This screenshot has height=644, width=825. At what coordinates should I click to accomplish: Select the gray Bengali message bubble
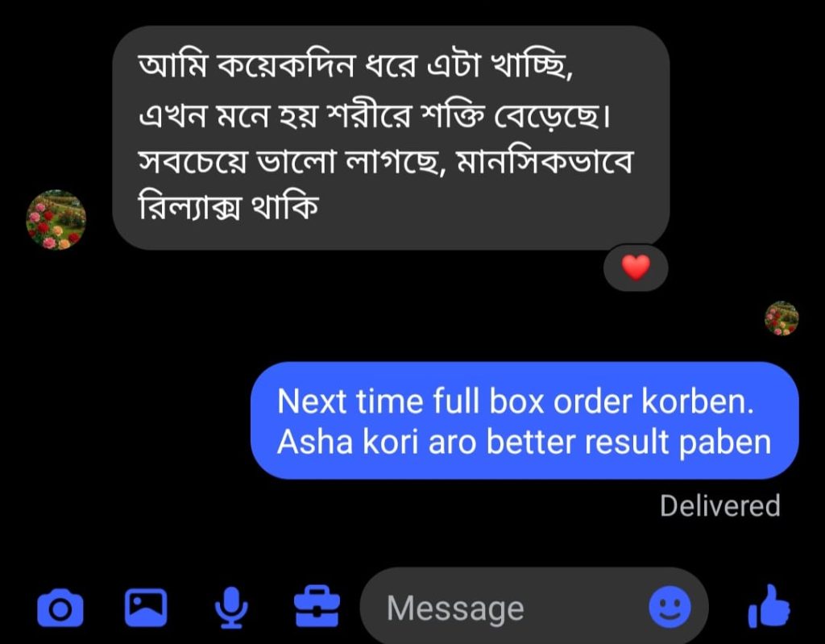[391, 138]
